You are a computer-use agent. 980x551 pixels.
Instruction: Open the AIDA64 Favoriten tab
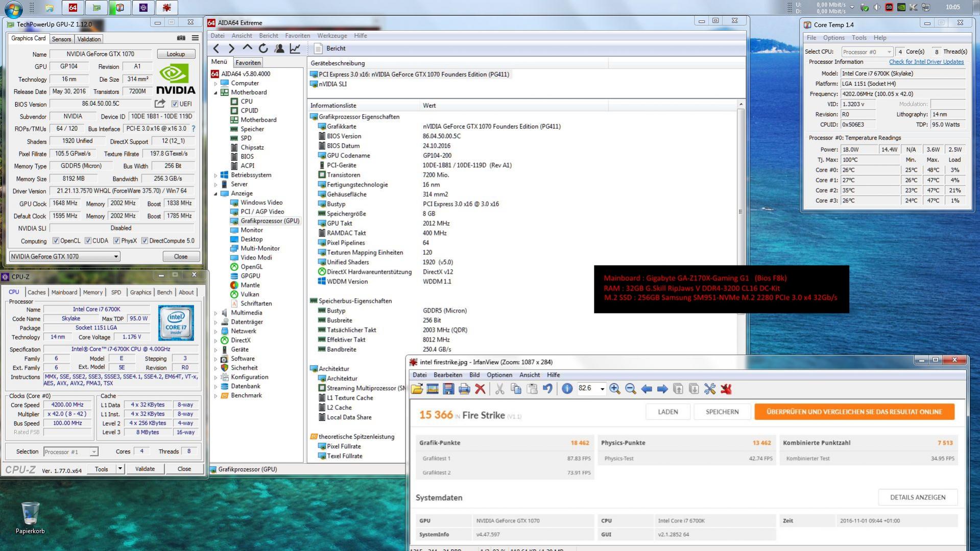[x=248, y=63]
